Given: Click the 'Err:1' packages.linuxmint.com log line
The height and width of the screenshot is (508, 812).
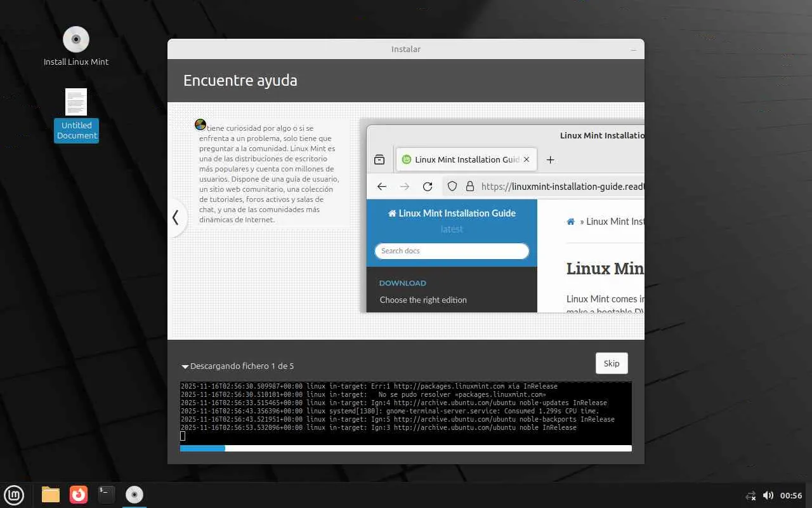Looking at the screenshot, I should 369,386.
